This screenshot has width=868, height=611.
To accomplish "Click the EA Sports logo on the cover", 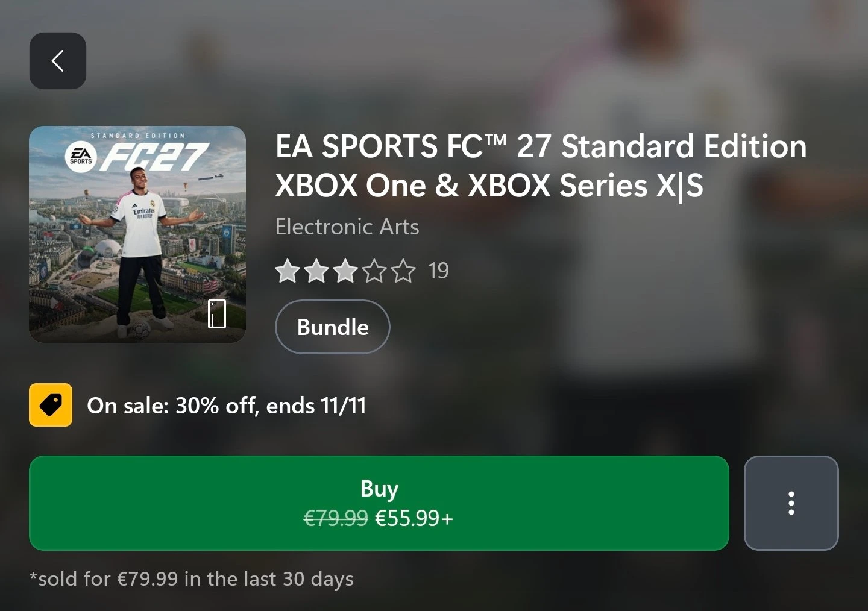I will tap(81, 158).
